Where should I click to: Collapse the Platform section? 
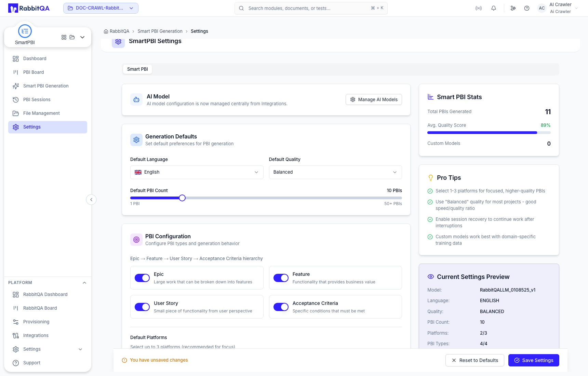(84, 283)
